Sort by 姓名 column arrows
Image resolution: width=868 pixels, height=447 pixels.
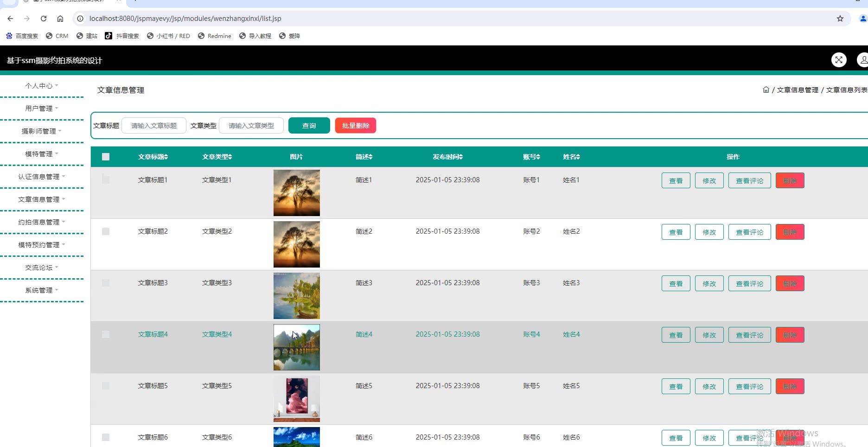coord(578,157)
